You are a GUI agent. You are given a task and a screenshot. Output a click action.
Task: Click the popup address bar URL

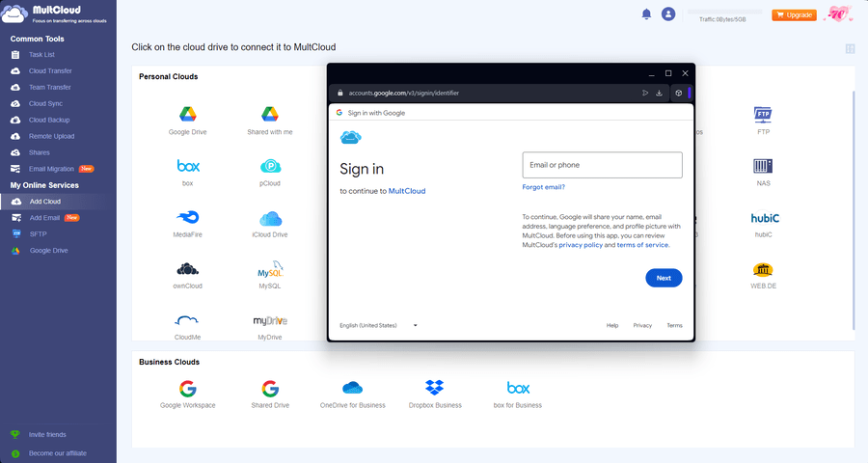(403, 93)
